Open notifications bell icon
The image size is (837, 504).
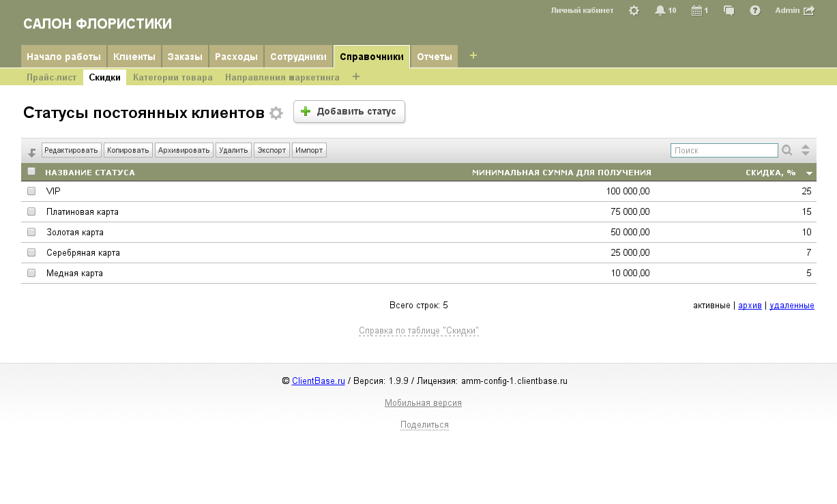pos(660,10)
